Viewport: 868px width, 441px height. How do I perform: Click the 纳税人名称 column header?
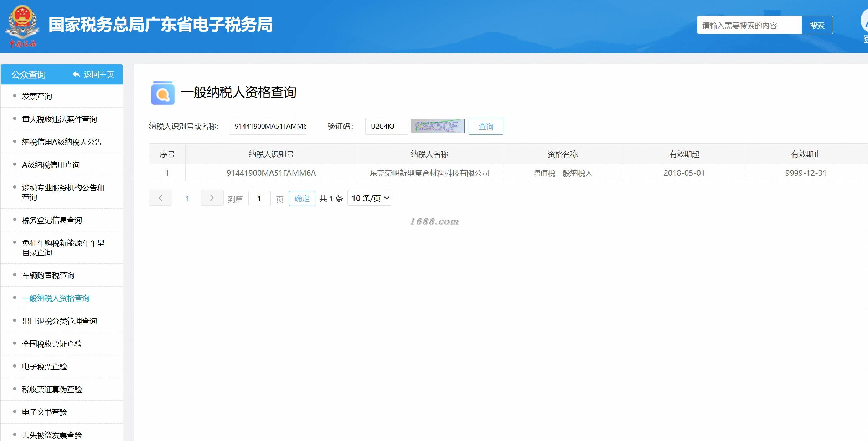pos(429,154)
